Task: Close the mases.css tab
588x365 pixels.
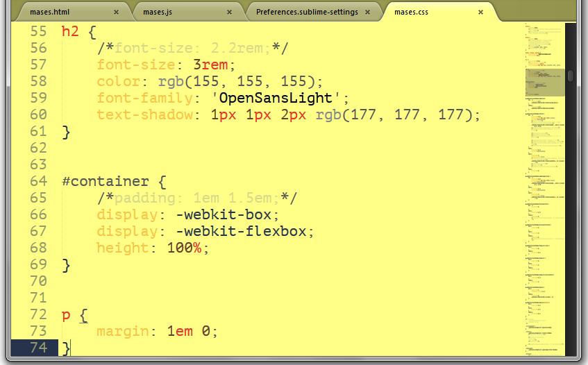Action: 481,12
